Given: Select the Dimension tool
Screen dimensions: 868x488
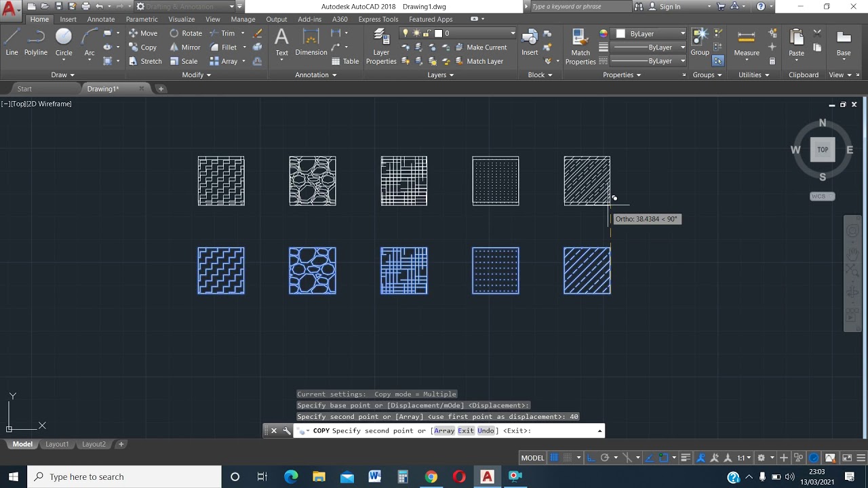Looking at the screenshot, I should 311,42.
